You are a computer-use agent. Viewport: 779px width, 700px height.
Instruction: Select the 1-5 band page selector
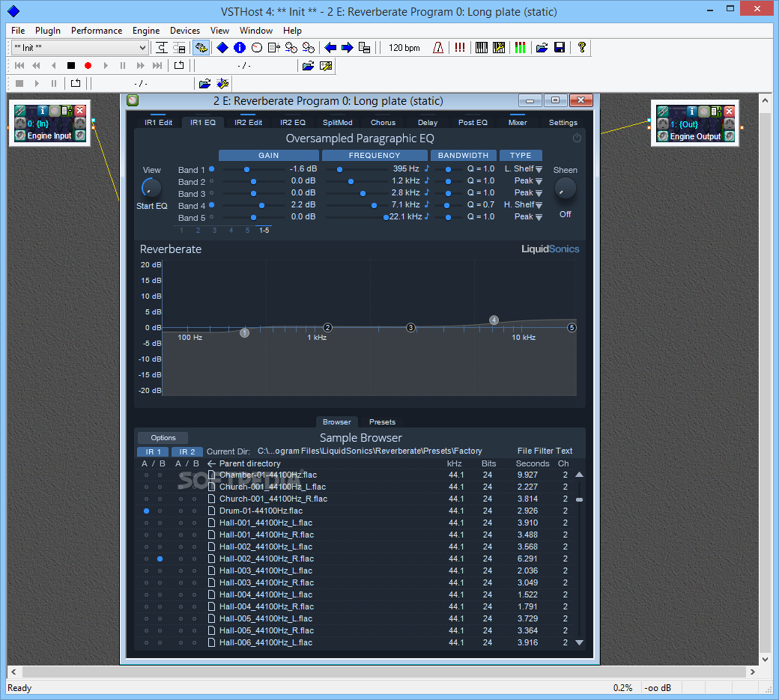click(264, 231)
